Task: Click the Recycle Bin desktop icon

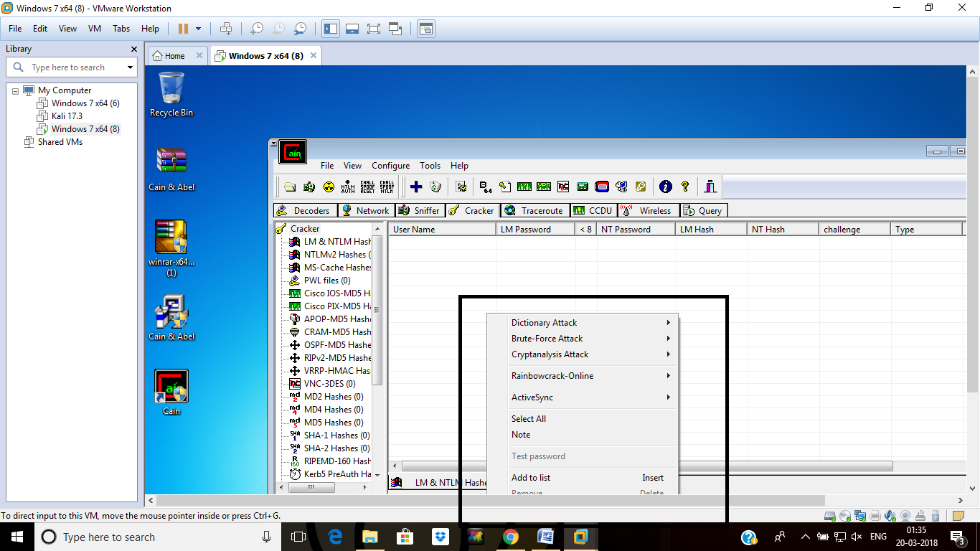Action: [x=171, y=95]
